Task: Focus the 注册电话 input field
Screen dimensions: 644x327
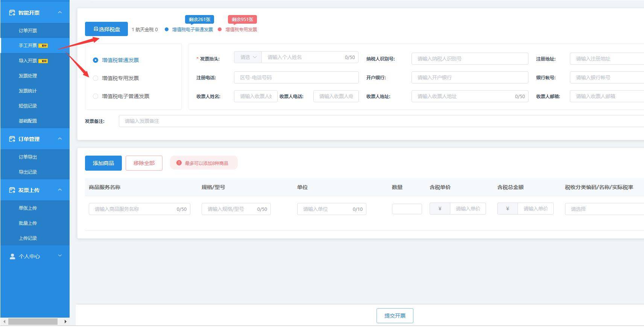Action: [x=296, y=77]
